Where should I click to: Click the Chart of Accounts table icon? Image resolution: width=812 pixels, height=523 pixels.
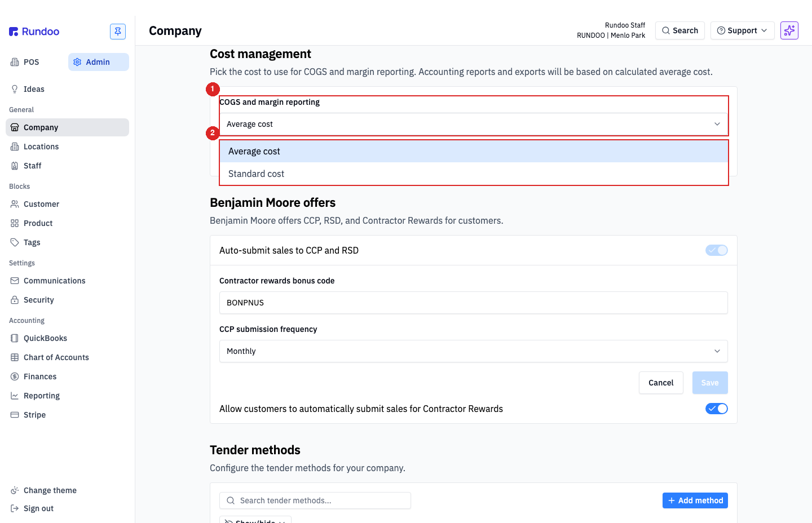[15, 357]
